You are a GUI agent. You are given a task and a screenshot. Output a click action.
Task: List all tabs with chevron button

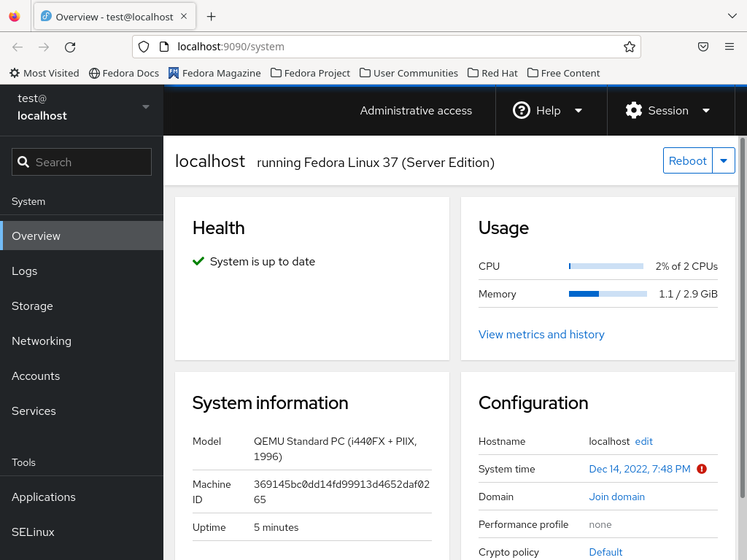[x=732, y=16]
